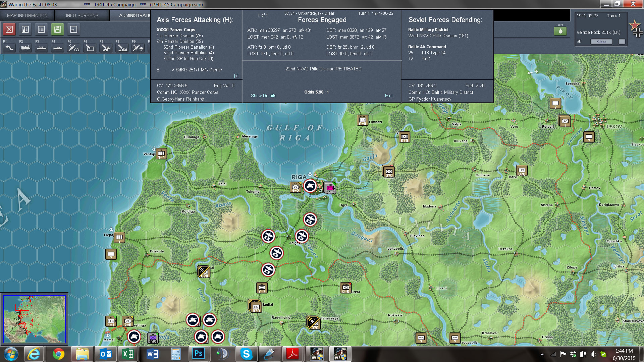Select the Soviet counter at Liepaja

pyautogui.click(x=119, y=238)
